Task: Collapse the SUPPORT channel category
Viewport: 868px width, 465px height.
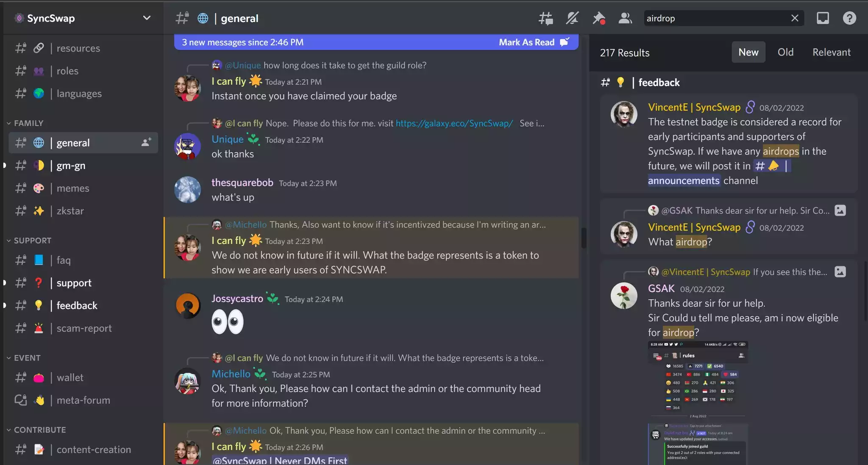Action: [x=32, y=241]
